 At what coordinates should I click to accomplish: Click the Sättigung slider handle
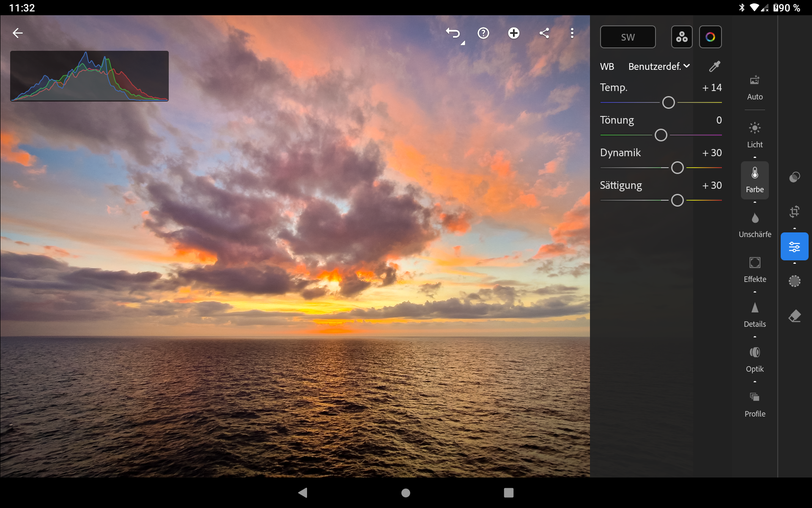tap(677, 200)
